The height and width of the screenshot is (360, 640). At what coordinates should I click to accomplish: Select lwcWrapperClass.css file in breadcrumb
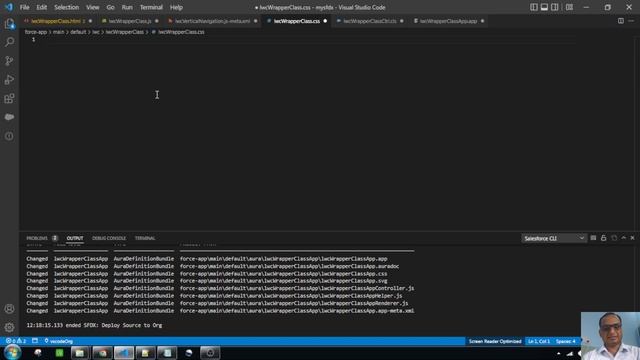coord(181,32)
